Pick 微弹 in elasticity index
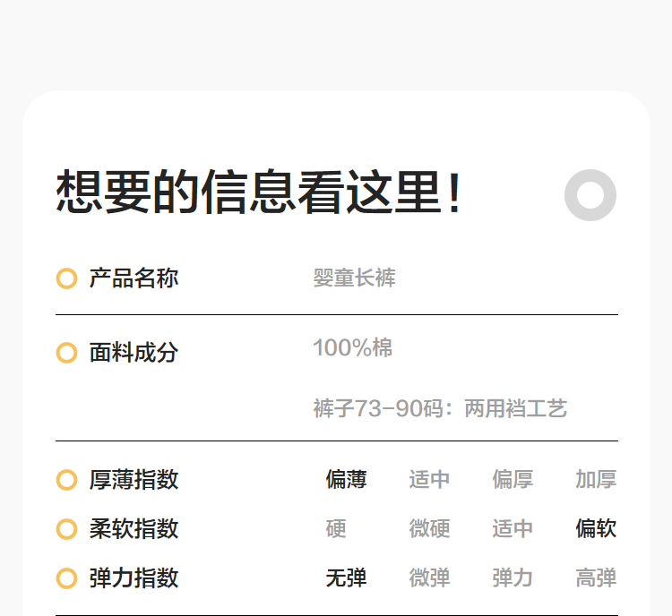This screenshot has width=672, height=616. coord(429,578)
